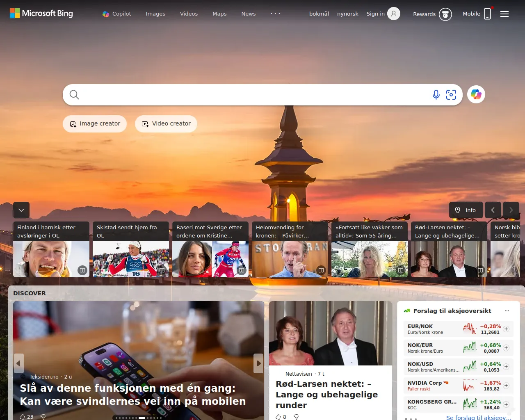
Task: Open the hamburger menu icon
Action: 504,14
